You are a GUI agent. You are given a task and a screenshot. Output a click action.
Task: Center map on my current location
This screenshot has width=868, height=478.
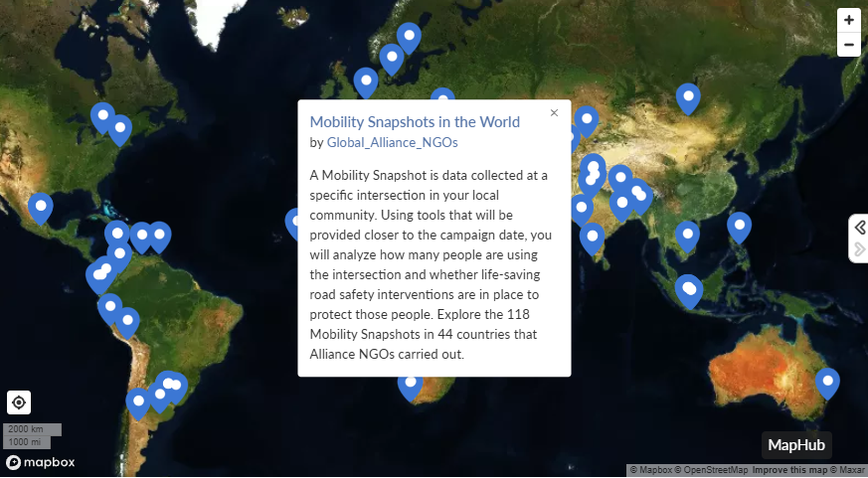[19, 402]
